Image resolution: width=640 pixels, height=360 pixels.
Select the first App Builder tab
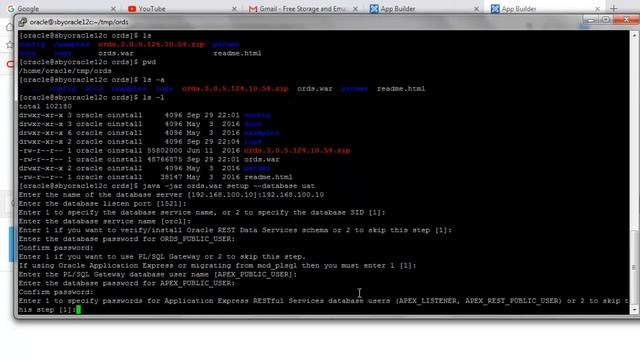click(x=424, y=8)
